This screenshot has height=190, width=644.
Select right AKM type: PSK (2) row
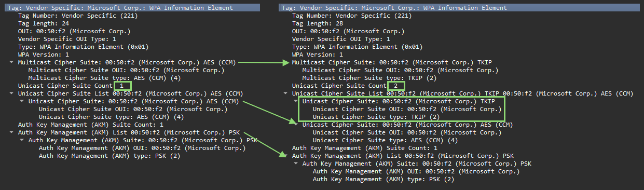click(383, 179)
